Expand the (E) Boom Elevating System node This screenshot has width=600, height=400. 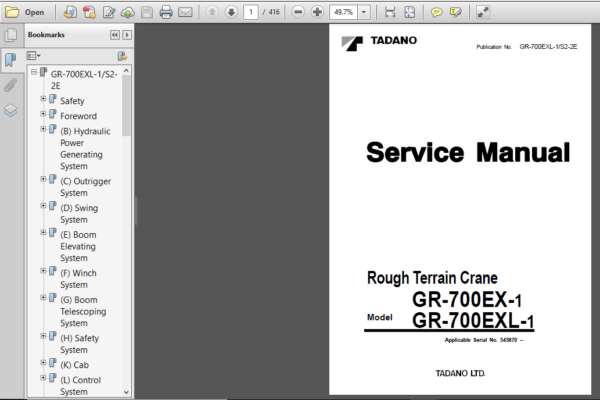tap(43, 232)
